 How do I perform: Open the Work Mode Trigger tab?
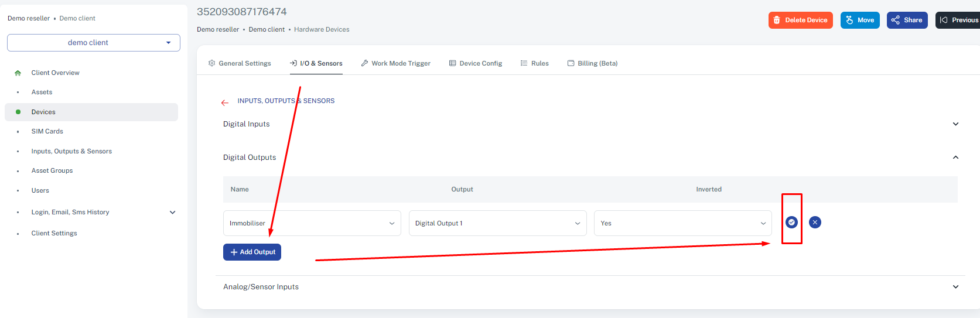pyautogui.click(x=395, y=63)
